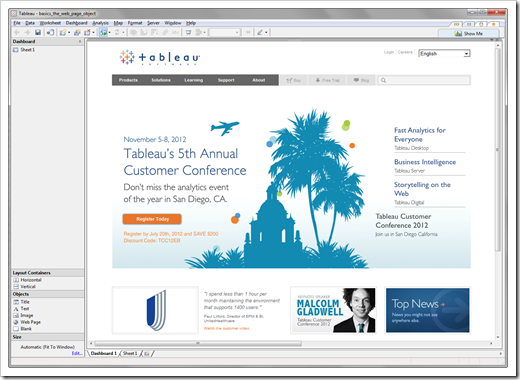Open the Format menu
520x380 pixels.
[x=135, y=23]
